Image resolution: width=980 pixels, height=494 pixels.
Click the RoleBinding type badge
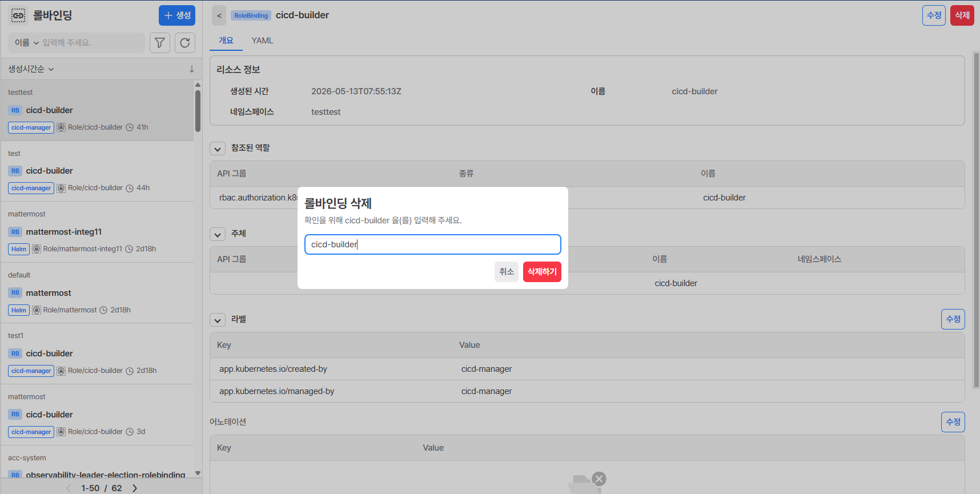(x=251, y=15)
